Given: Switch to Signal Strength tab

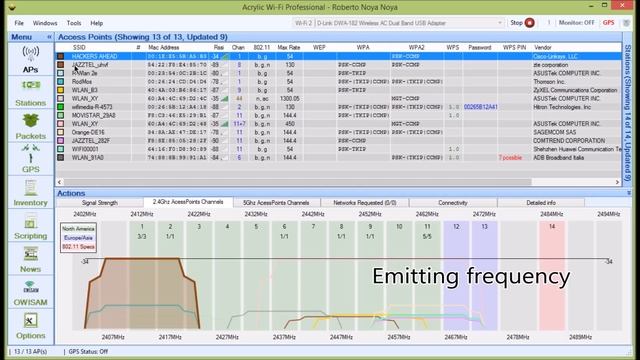Looking at the screenshot, I should point(100,202).
